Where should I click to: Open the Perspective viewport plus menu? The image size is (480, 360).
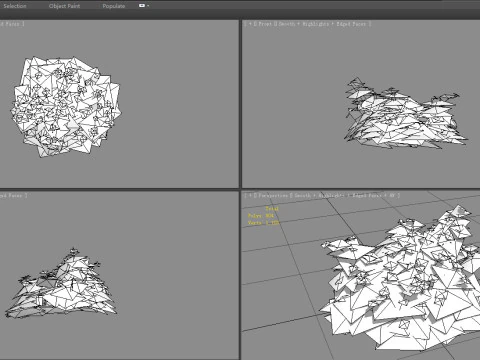250,196
